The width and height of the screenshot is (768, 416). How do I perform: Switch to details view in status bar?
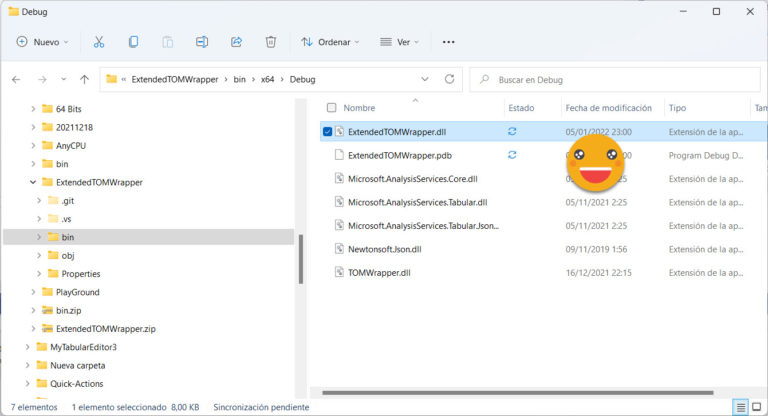740,407
